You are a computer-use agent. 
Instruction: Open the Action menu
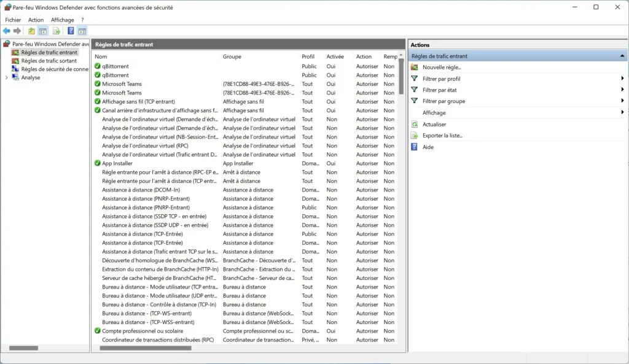[x=36, y=19]
